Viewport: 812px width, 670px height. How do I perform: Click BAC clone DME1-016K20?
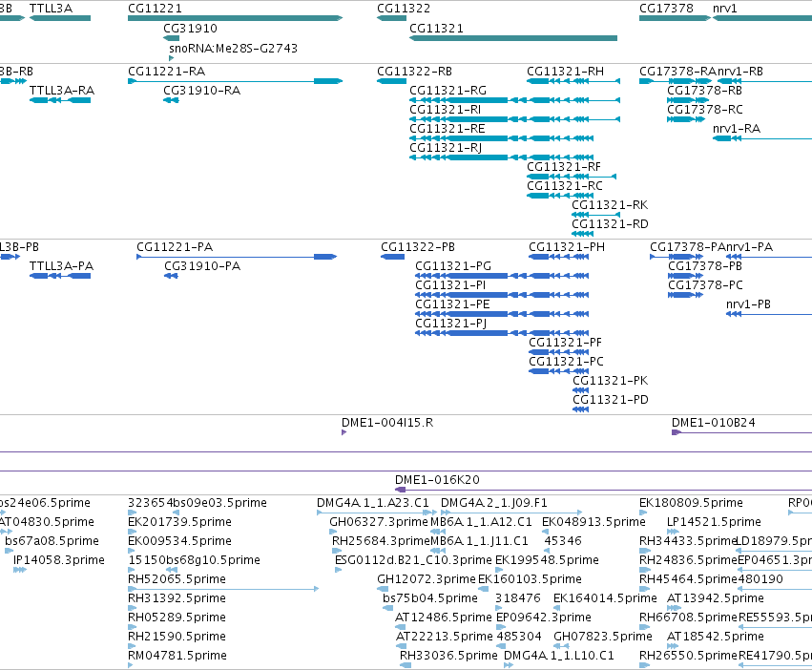[437, 480]
